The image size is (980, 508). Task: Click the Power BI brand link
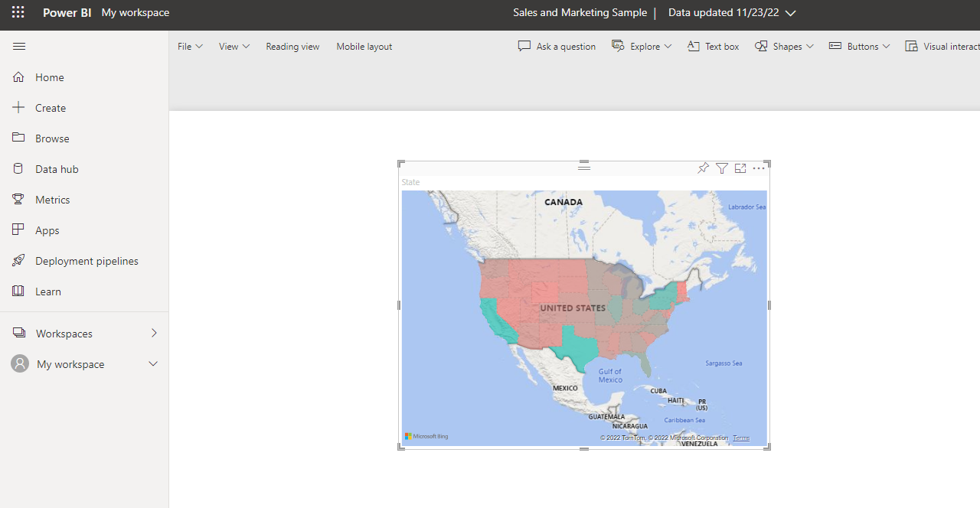(x=67, y=12)
